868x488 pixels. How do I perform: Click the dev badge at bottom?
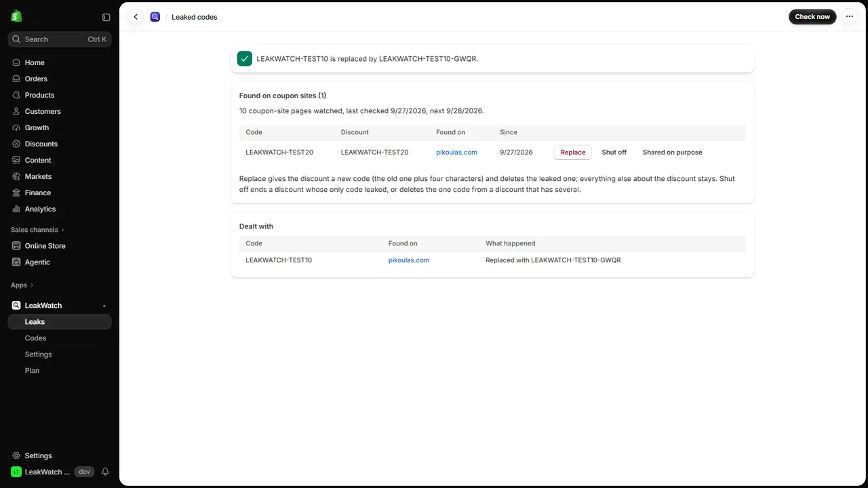pyautogui.click(x=84, y=472)
